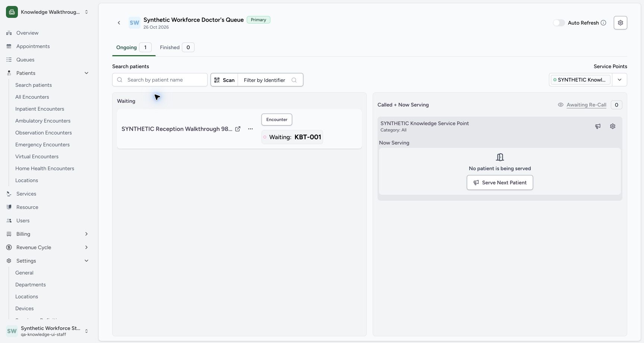Open queue settings gear at top right
The height and width of the screenshot is (343, 644).
pos(620,23)
